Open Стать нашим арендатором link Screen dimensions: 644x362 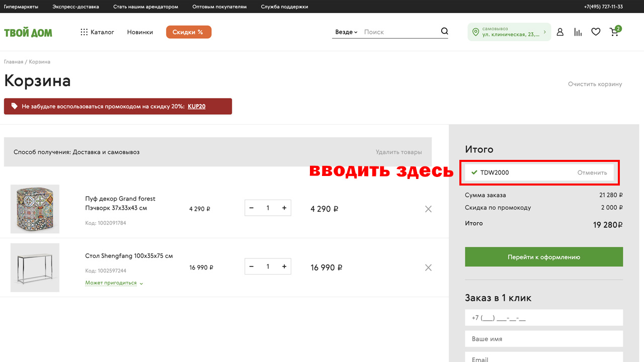(145, 7)
